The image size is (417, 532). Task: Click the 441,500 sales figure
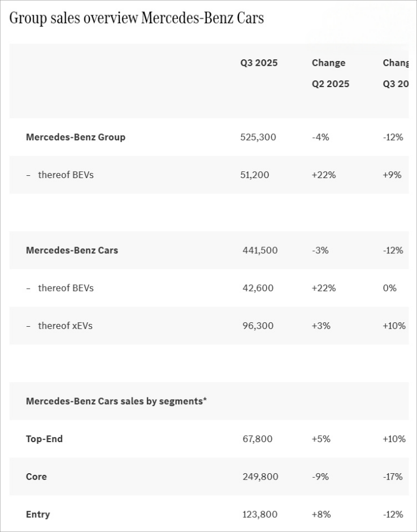click(x=260, y=250)
